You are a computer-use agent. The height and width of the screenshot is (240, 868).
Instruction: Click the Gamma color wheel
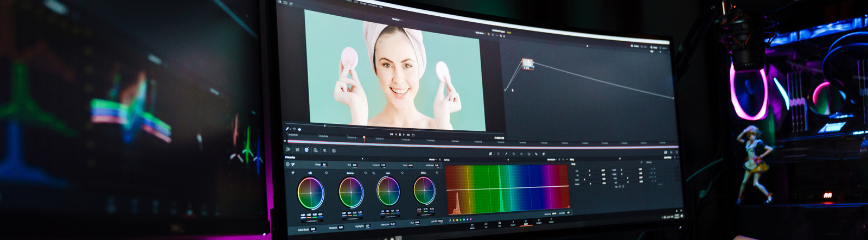(x=351, y=192)
